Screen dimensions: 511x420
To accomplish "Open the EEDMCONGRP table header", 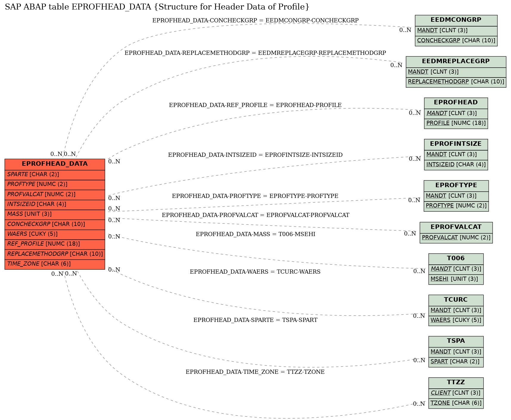I will click(456, 20).
